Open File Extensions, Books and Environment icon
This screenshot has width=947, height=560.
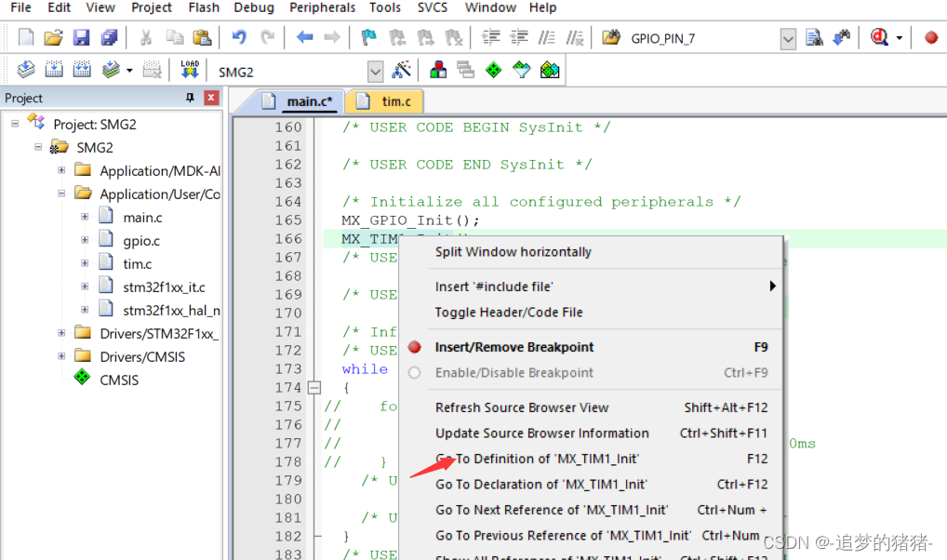tap(438, 70)
